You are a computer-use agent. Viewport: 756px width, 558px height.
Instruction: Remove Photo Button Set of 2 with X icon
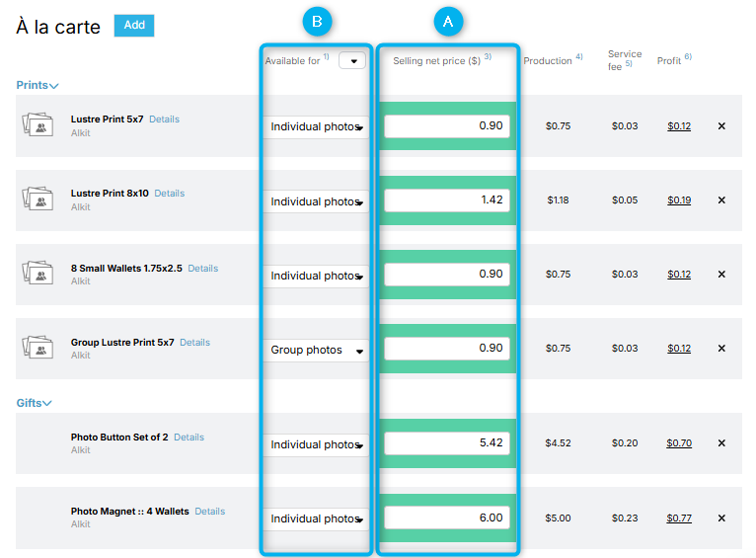point(721,442)
